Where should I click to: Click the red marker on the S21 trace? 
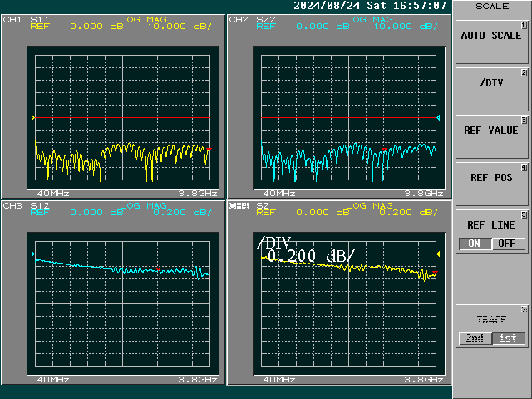435,273
